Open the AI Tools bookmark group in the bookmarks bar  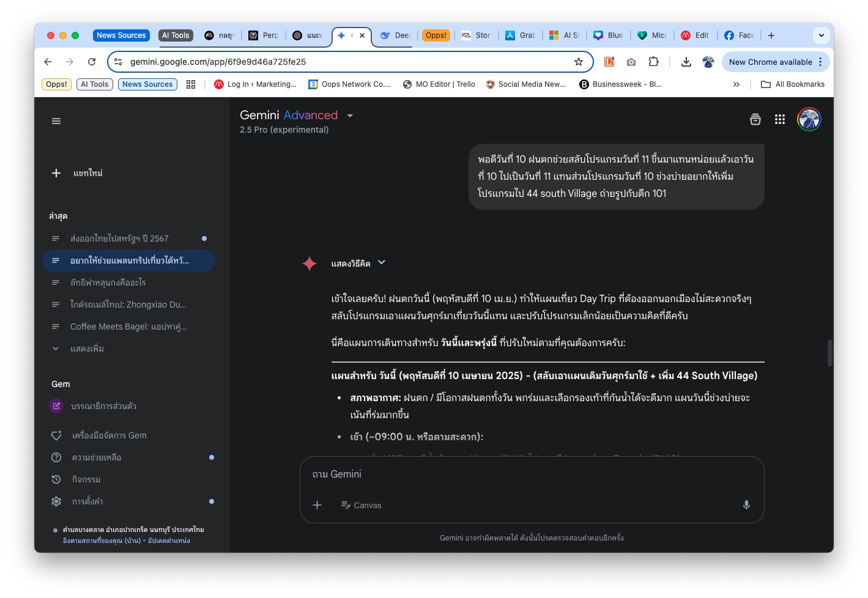pyautogui.click(x=94, y=84)
